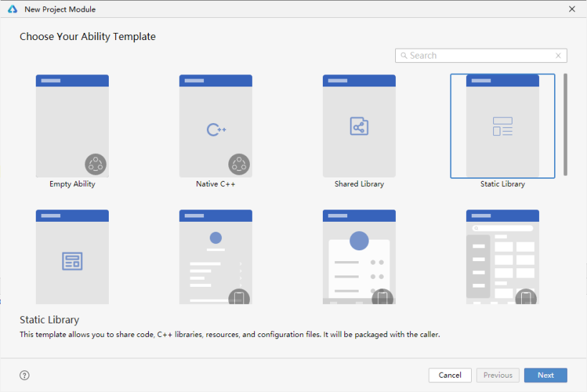The image size is (587, 392).
Task: Click the Choose Your Ability Template heading
Action: point(87,36)
